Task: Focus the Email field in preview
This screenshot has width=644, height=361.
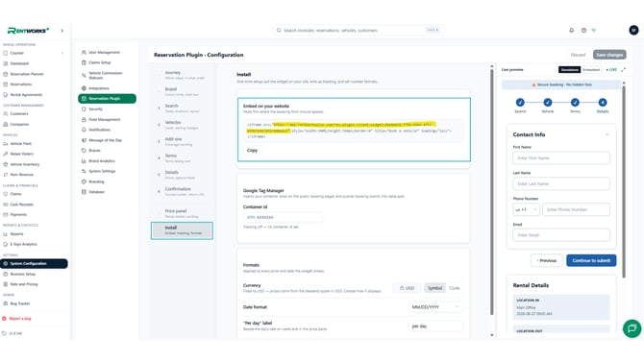Action: [561, 235]
